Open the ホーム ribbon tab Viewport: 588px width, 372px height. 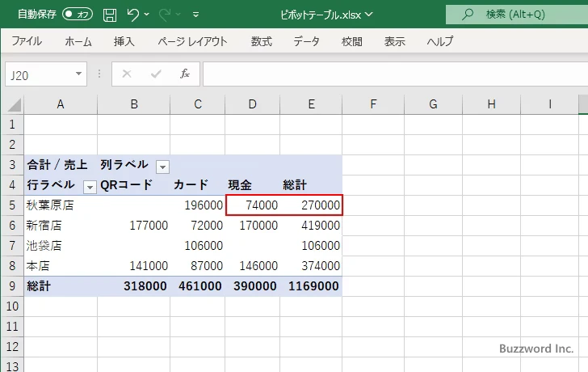point(78,41)
